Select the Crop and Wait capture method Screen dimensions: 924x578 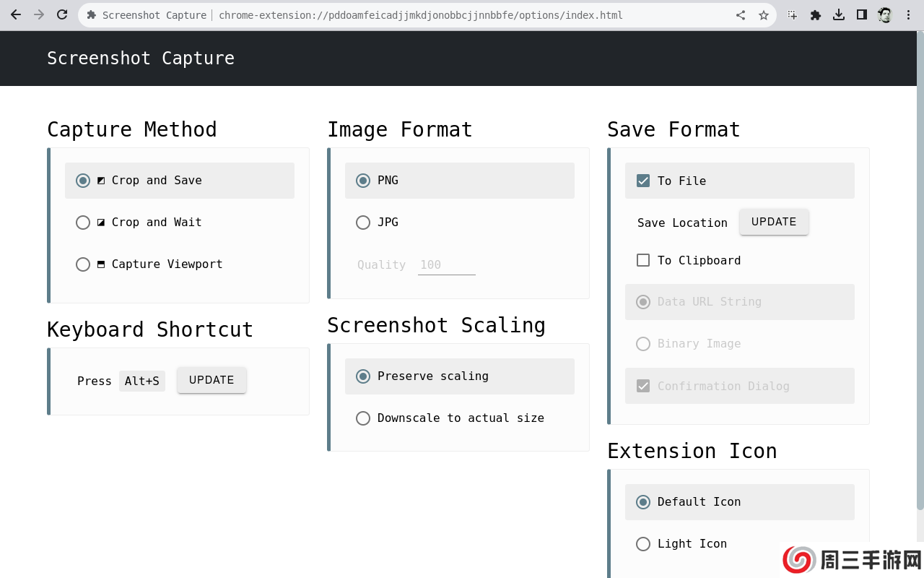tap(83, 223)
